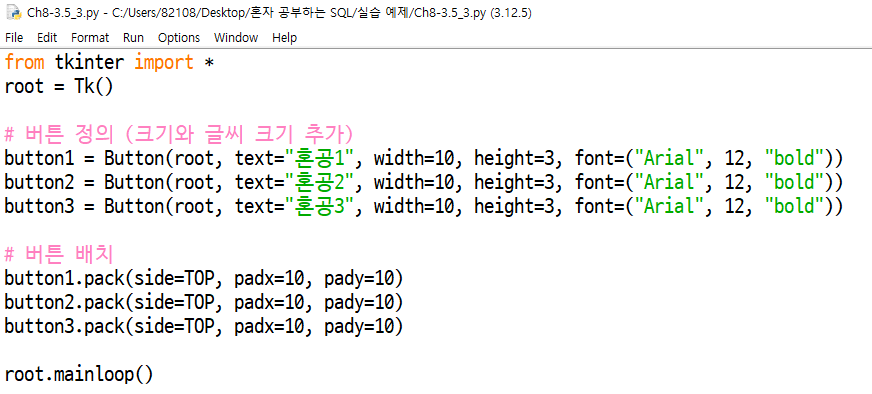872x394 pixels.
Task: Click the '# 버튼 배치' comment line
Action: (x=59, y=254)
